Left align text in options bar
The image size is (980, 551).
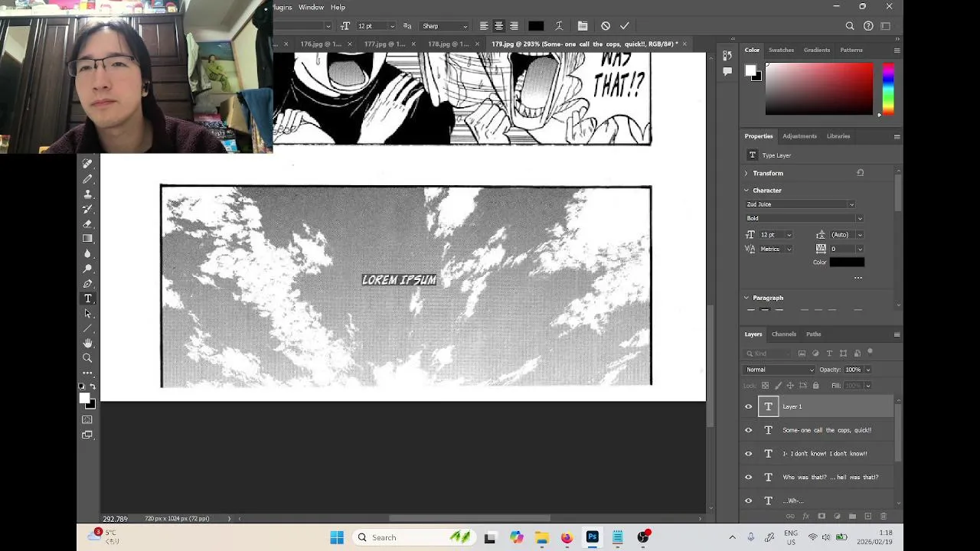tap(484, 26)
